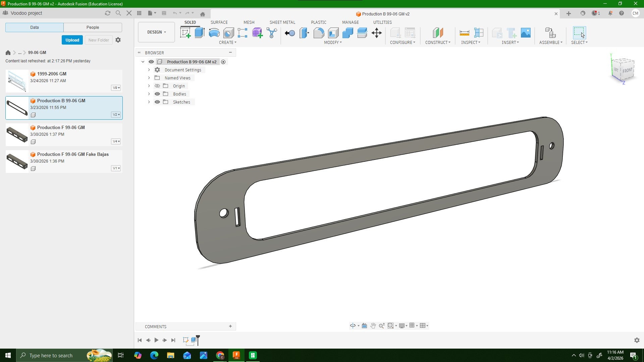Choose the Extrude tool icon
The height and width of the screenshot is (362, 644).
[x=200, y=33]
